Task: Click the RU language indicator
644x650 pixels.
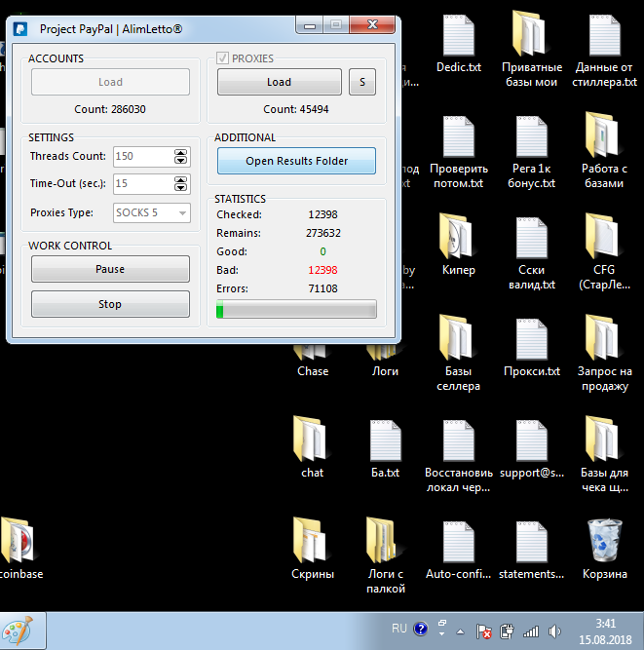Action: (x=399, y=629)
